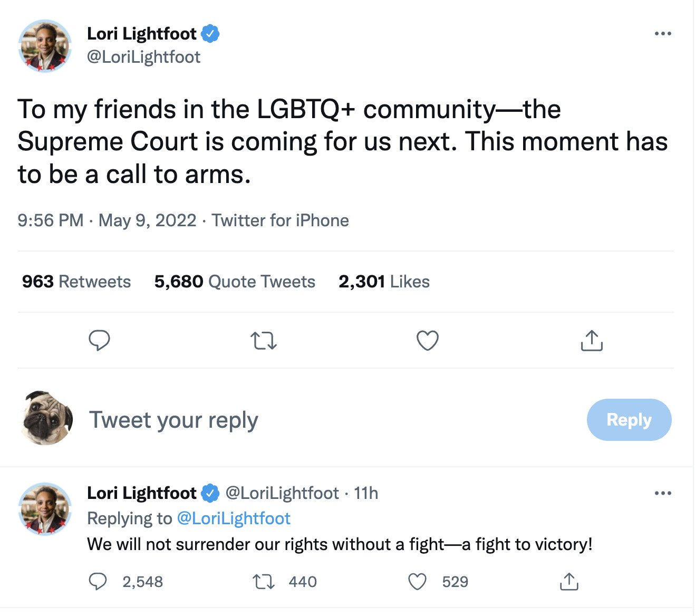Show the 2,301 Likes list

coord(384,282)
